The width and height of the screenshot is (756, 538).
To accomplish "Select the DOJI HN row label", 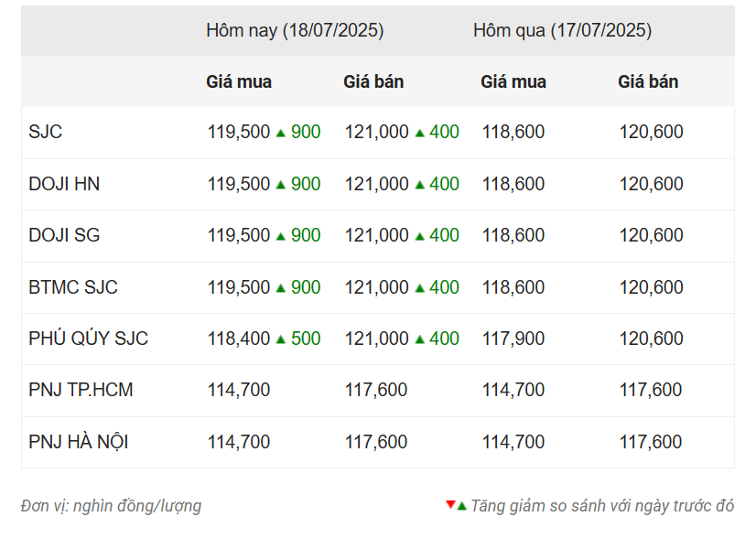I will click(x=64, y=184).
